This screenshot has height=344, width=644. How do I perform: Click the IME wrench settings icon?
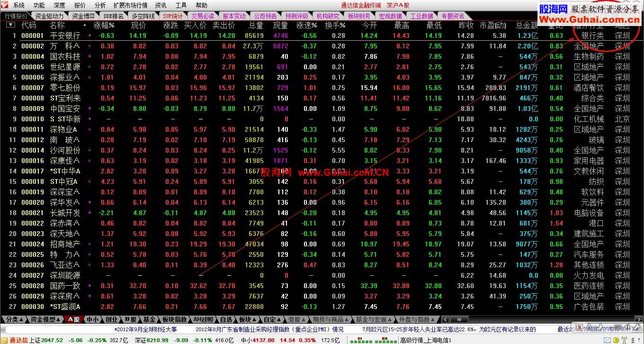pyautogui.click(x=636, y=327)
